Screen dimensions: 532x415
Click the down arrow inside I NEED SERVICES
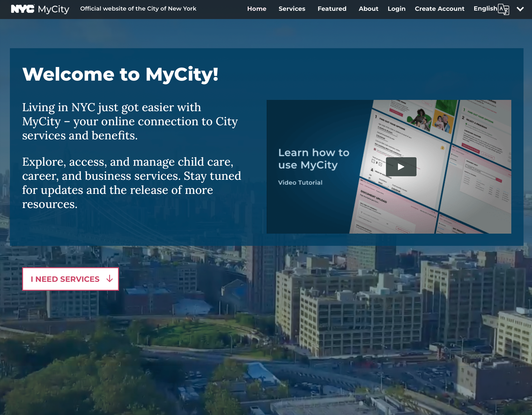coord(109,279)
